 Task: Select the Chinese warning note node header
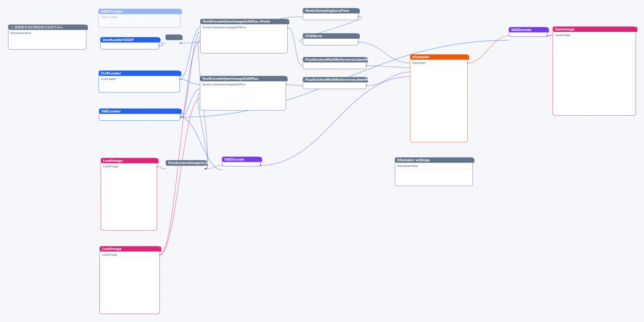(x=48, y=27)
